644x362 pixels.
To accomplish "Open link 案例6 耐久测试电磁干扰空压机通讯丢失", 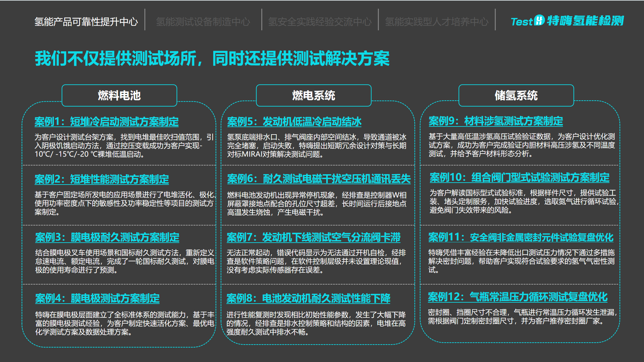I will pos(319,179).
